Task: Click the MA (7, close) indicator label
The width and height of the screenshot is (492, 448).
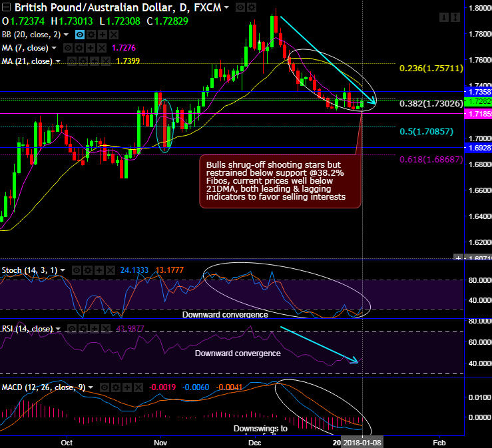Action: tap(25, 48)
